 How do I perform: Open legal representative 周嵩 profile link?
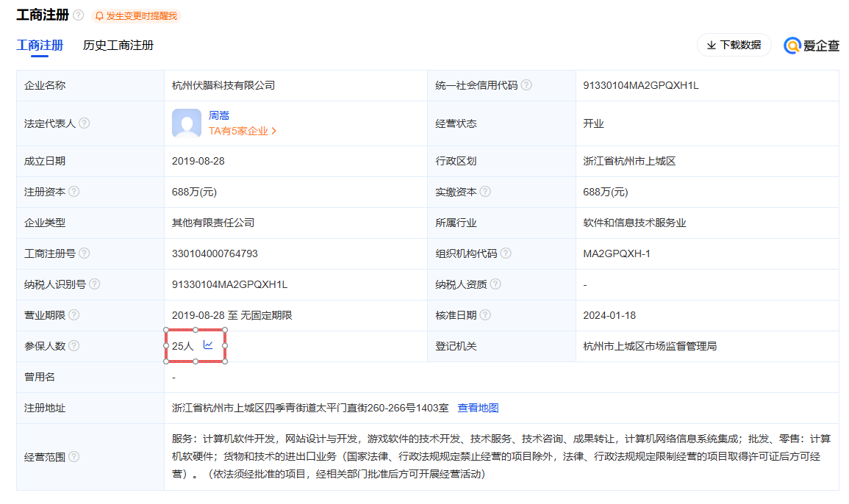click(219, 115)
